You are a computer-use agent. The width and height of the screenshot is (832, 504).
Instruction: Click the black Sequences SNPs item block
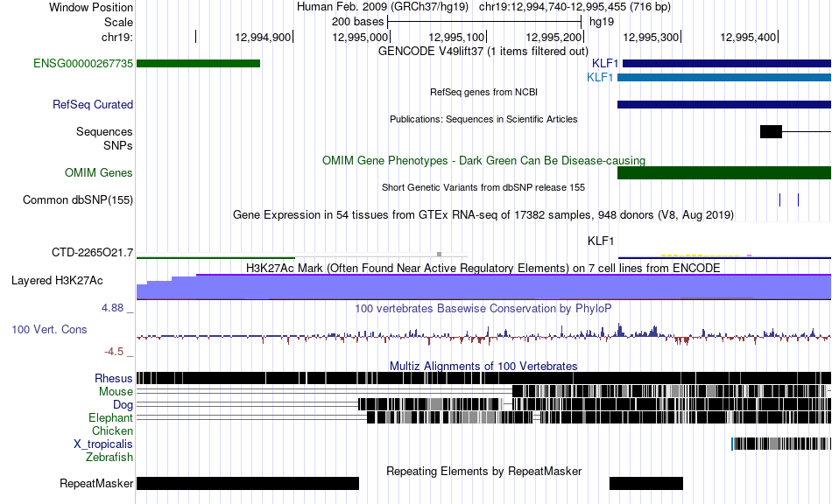pos(771,131)
